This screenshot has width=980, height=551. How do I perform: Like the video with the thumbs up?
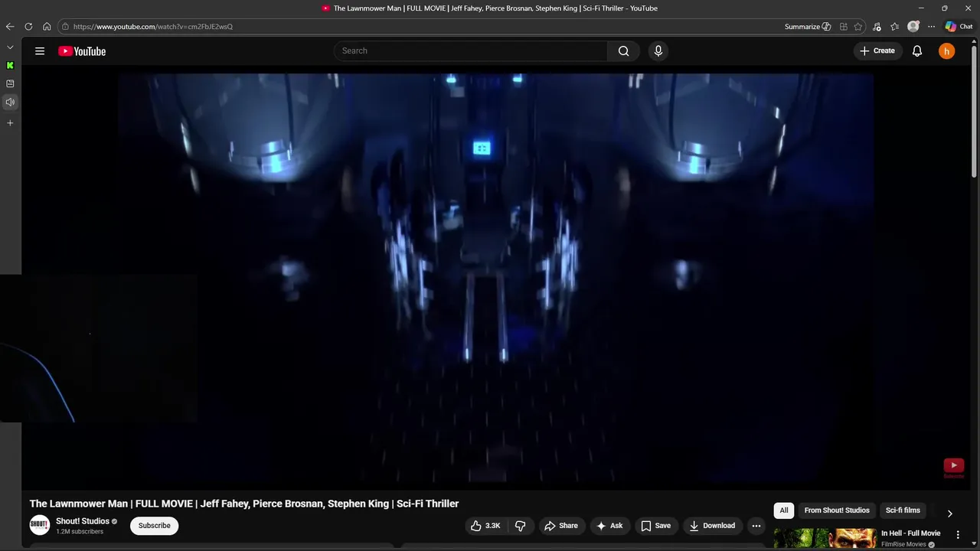coord(485,526)
